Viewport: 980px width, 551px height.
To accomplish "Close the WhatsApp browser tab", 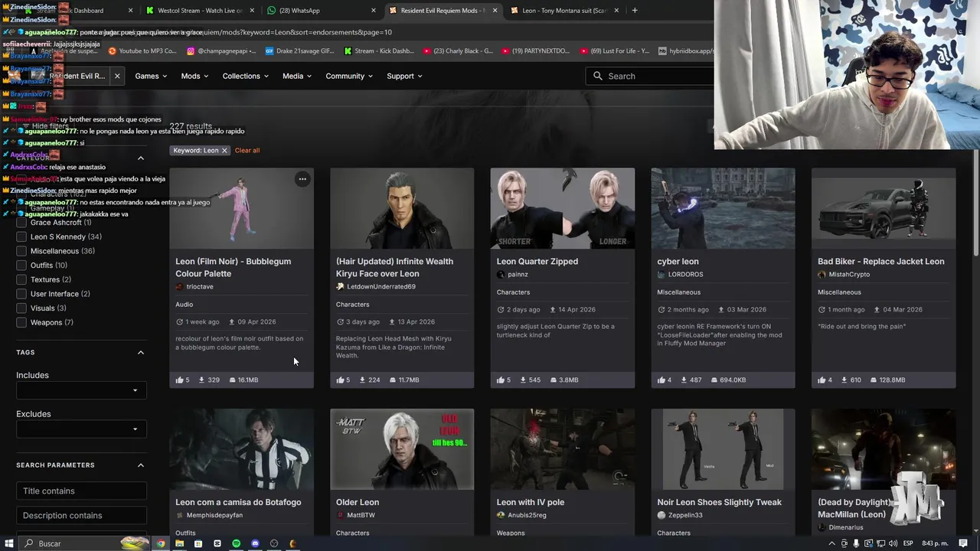I will (x=374, y=11).
